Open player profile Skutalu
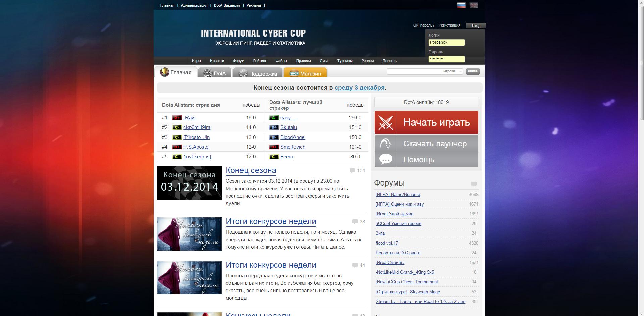This screenshot has width=644, height=316. [288, 127]
